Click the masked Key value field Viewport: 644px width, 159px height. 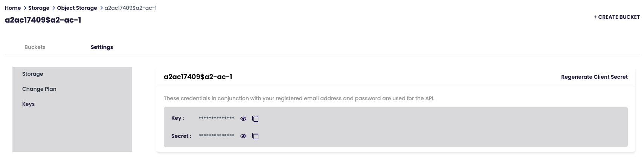click(x=216, y=118)
